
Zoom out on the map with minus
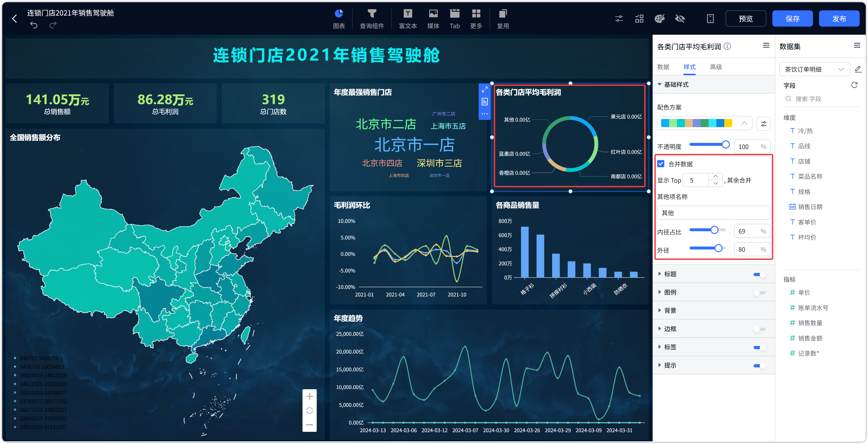pyautogui.click(x=309, y=425)
